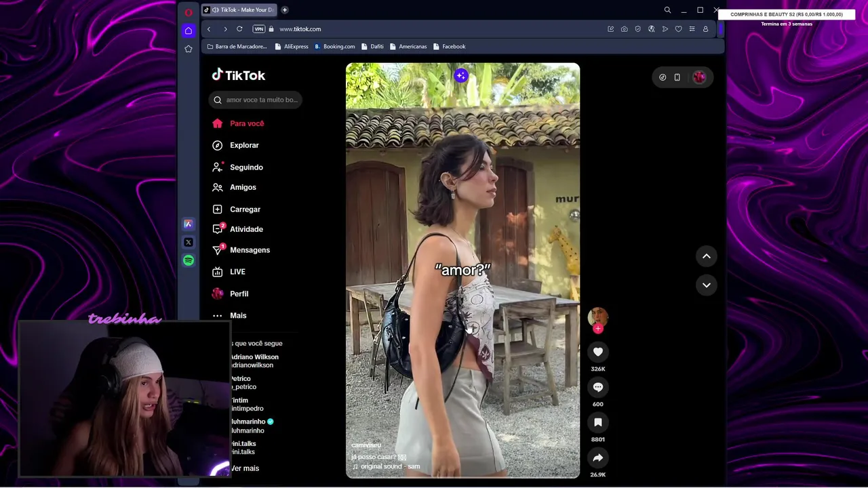
Task: Open the Barra de Marcadores folder
Action: (x=237, y=47)
